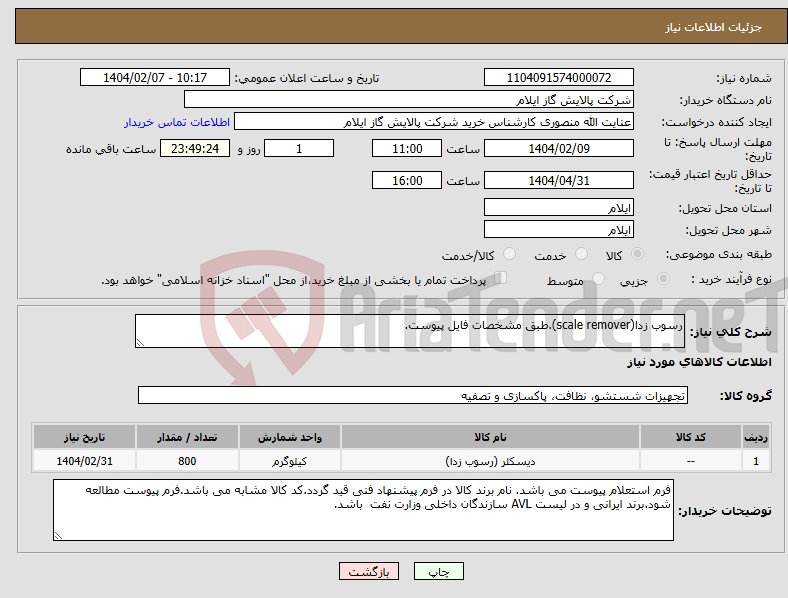The image size is (788, 598).
Task: Click the delivery city field ایلام
Action: (x=559, y=230)
